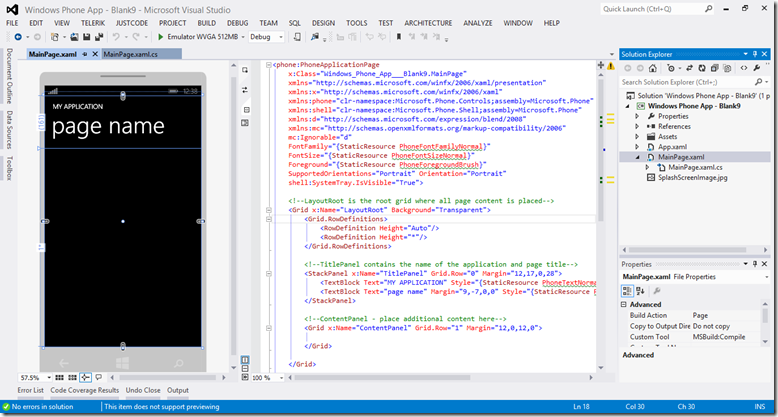Toggle pin on MainPage.xaml tab
This screenshot has width=778, height=417.
click(85, 54)
